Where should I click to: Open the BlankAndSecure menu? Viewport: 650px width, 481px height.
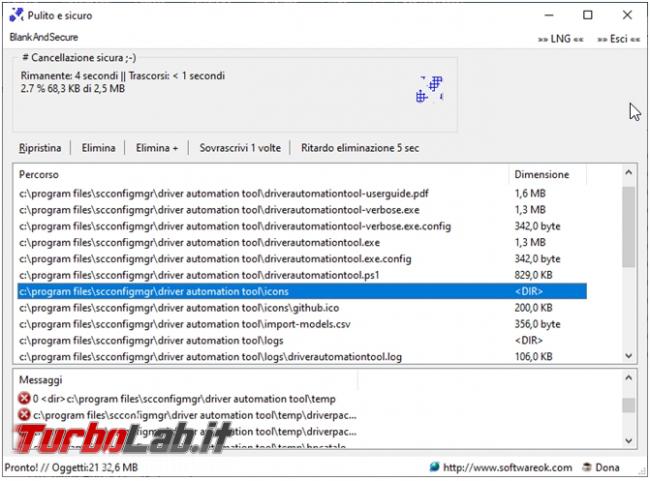[x=44, y=37]
